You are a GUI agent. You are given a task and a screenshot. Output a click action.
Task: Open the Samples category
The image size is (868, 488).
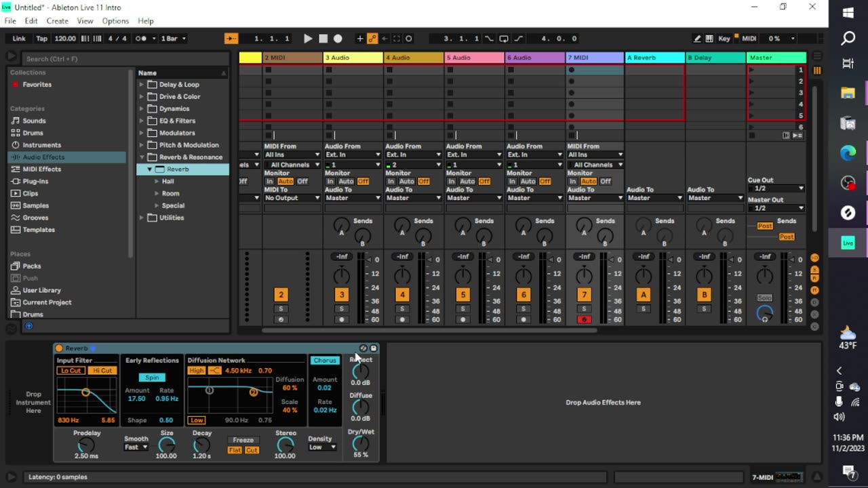point(35,206)
